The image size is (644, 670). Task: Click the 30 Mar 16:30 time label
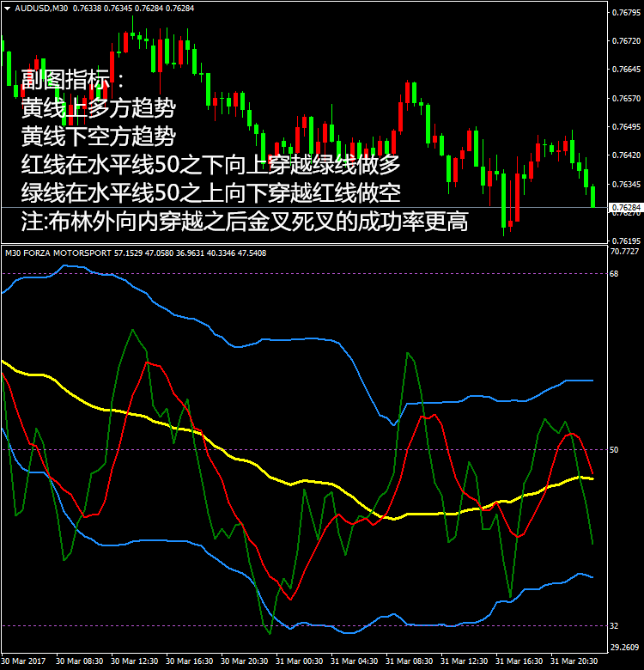pyautogui.click(x=190, y=661)
